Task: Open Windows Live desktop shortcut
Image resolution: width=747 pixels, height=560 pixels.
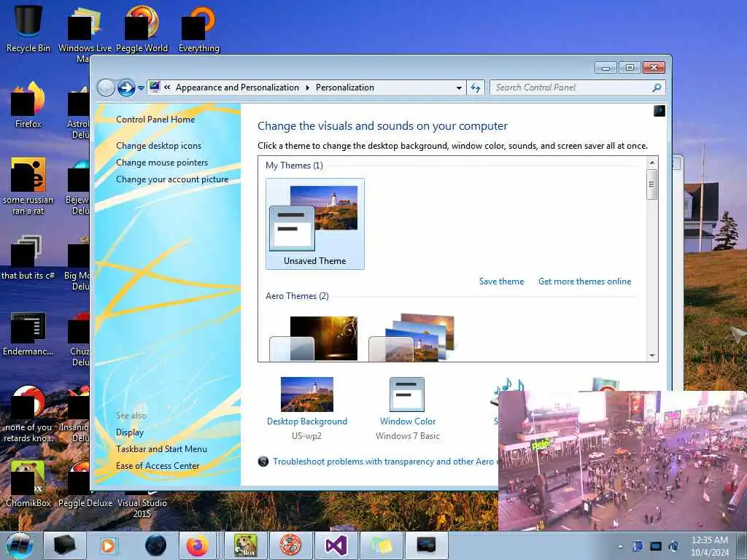Action: [x=85, y=34]
